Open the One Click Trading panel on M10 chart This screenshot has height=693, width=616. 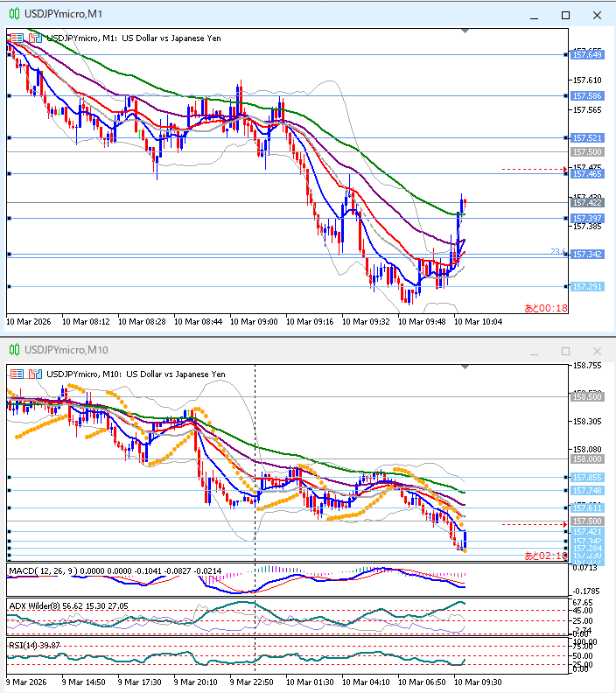(14, 374)
